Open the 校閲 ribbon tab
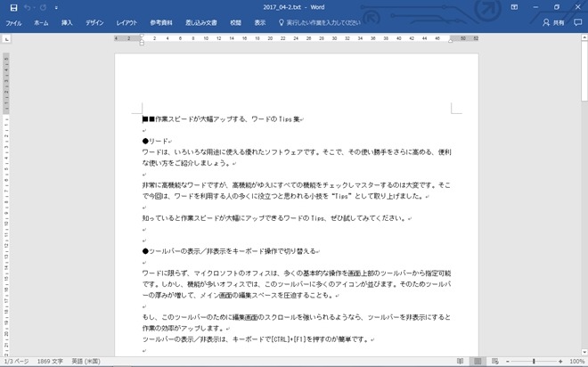The height and width of the screenshot is (367, 588). pos(235,21)
